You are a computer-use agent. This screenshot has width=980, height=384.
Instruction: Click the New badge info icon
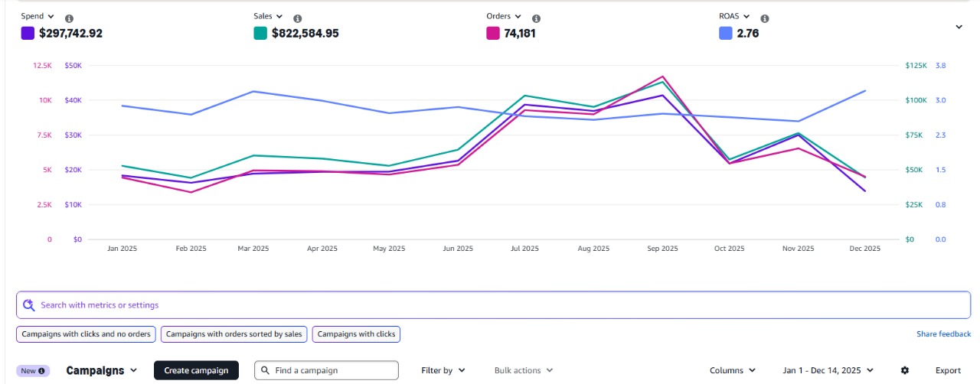(x=41, y=370)
